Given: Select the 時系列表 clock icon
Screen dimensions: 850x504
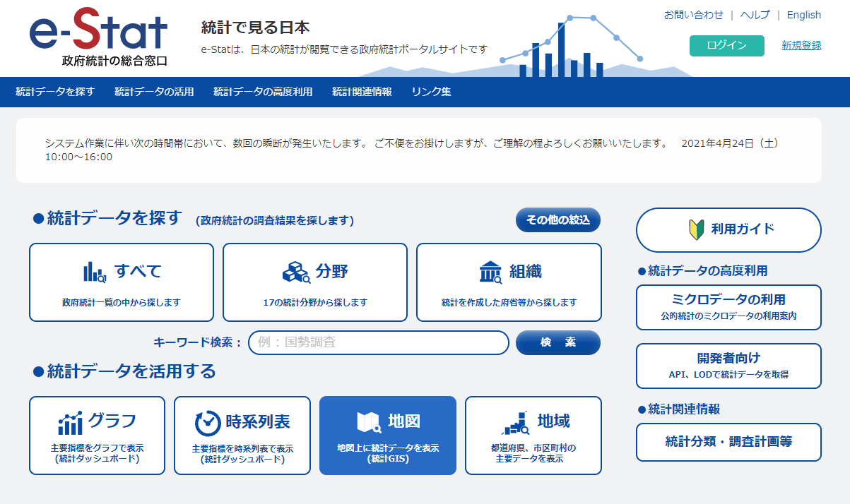Looking at the screenshot, I should point(208,423).
